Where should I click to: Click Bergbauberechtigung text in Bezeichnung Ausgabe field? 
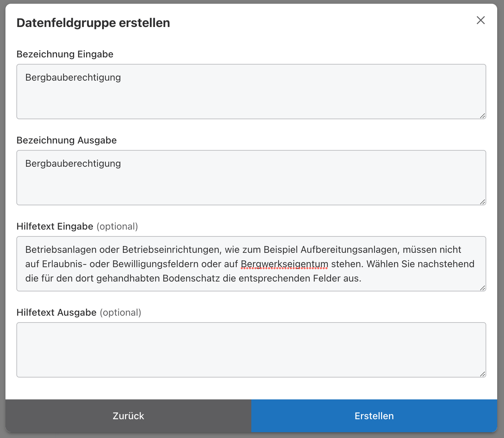click(x=73, y=164)
